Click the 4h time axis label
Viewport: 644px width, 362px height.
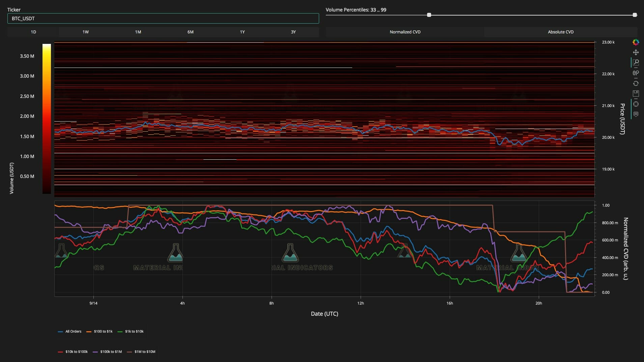(x=183, y=303)
